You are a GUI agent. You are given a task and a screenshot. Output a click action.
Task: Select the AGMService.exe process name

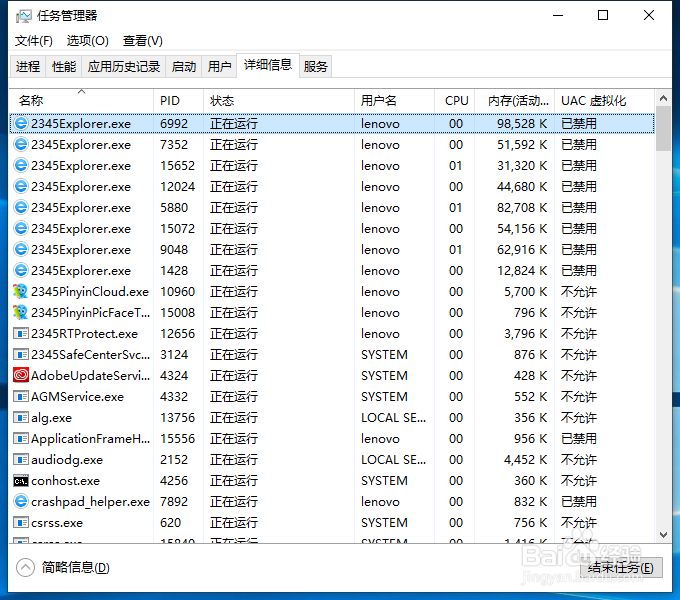click(78, 397)
